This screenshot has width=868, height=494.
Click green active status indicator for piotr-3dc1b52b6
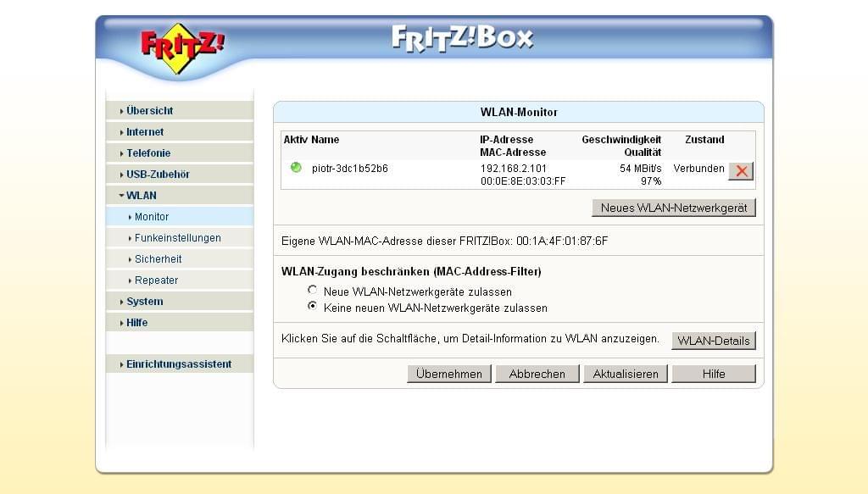point(296,168)
